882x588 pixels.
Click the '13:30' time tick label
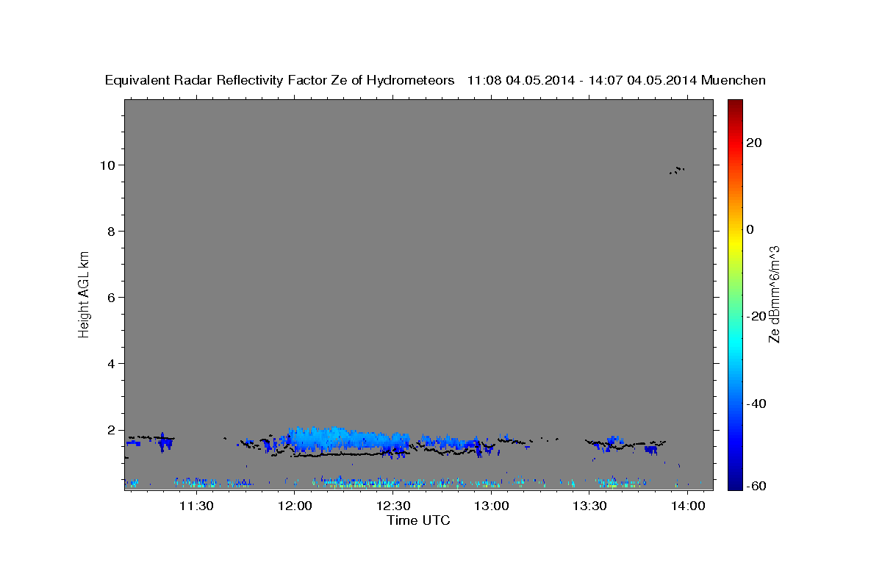click(589, 506)
